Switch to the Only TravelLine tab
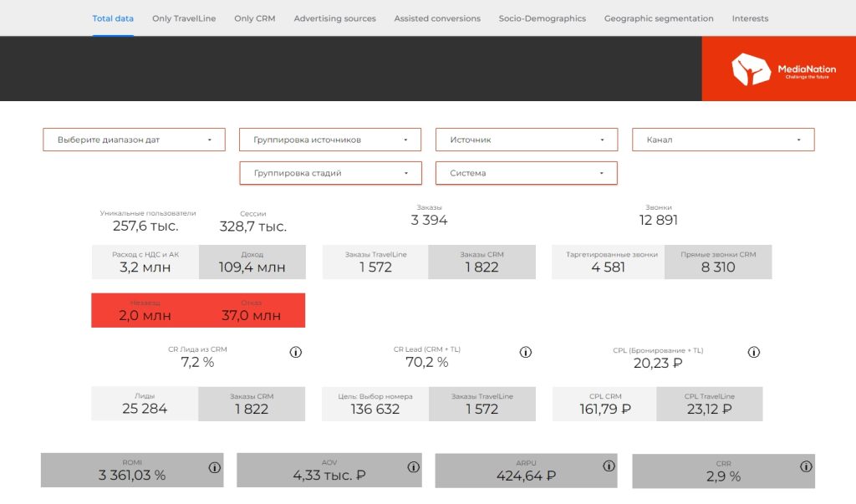 (184, 18)
